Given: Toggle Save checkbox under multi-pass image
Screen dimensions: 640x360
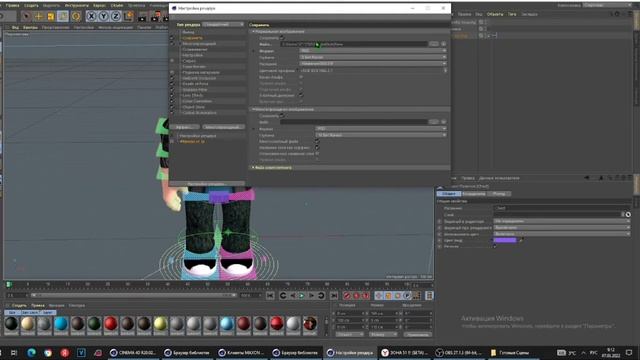Looking at the screenshot, I should [282, 116].
